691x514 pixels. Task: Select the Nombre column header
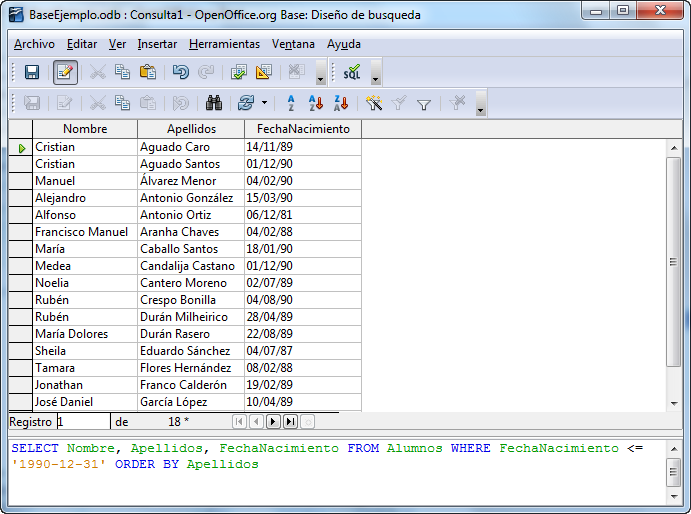85,129
